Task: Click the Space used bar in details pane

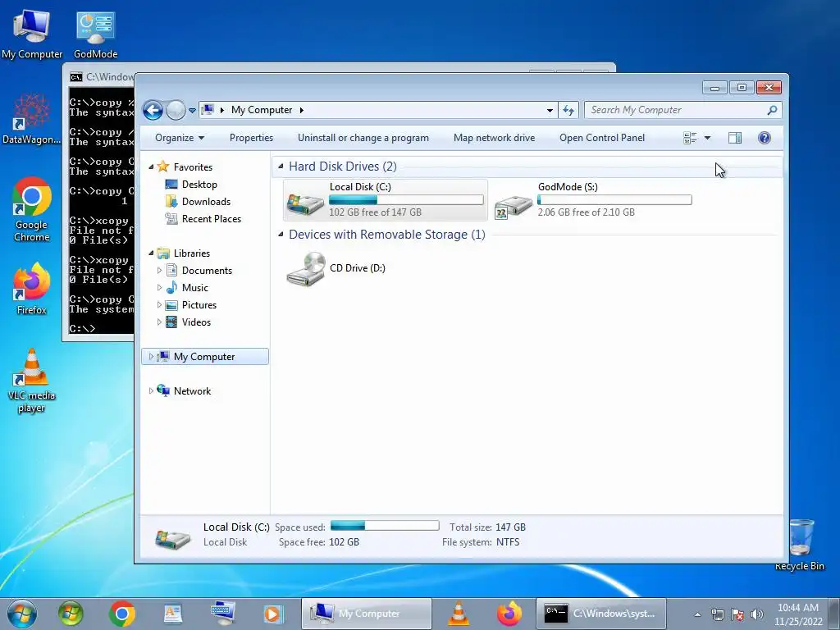Action: click(385, 526)
